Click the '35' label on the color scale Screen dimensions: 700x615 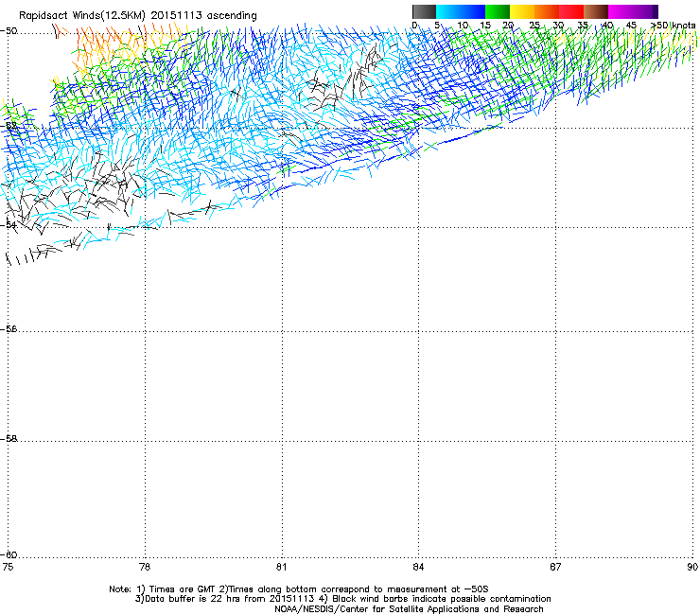tap(583, 25)
